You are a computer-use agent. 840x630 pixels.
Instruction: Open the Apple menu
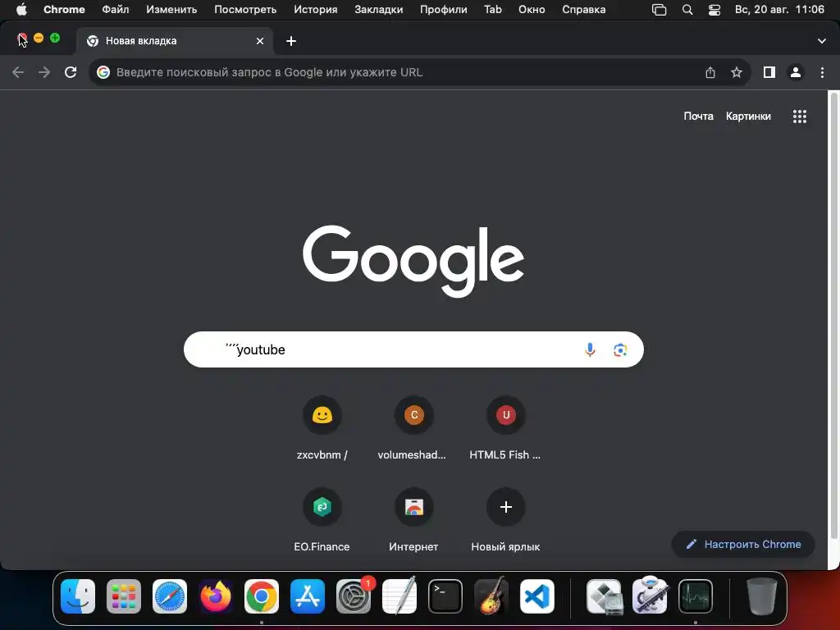point(21,10)
